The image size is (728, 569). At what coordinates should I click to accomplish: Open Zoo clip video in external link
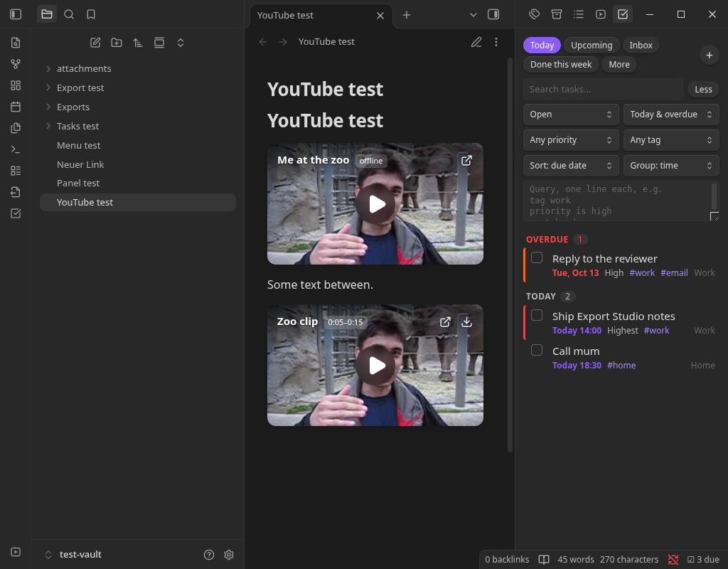click(445, 322)
